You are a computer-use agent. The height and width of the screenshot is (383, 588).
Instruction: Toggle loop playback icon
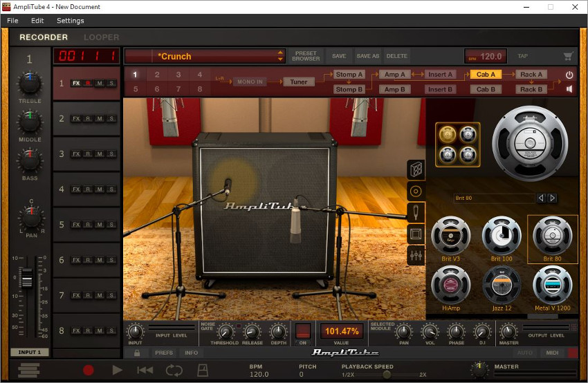click(x=174, y=371)
